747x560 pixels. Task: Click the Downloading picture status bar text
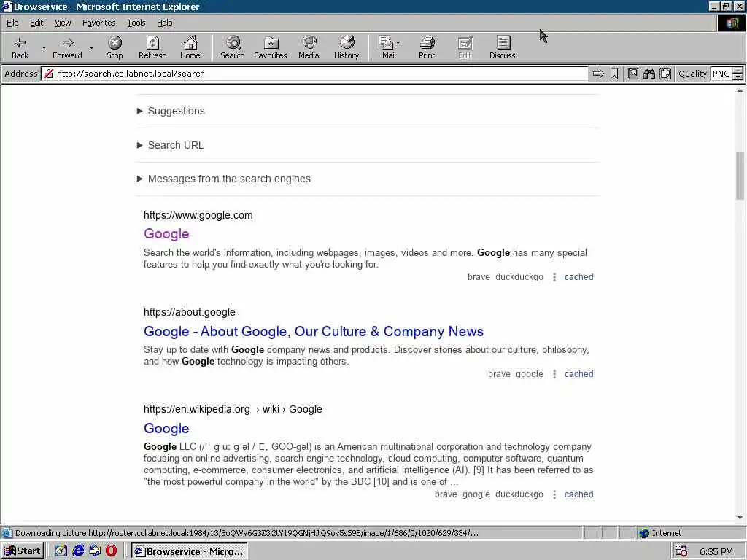tap(247, 533)
